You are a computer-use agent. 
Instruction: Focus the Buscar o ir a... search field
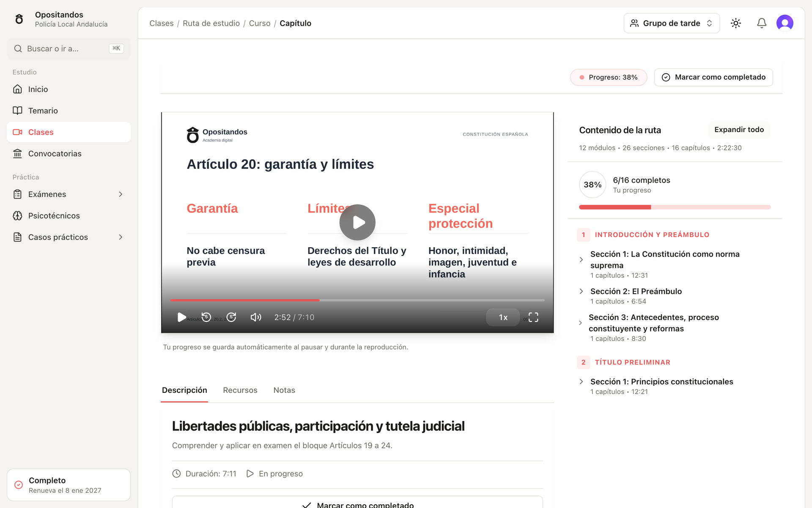pos(69,49)
